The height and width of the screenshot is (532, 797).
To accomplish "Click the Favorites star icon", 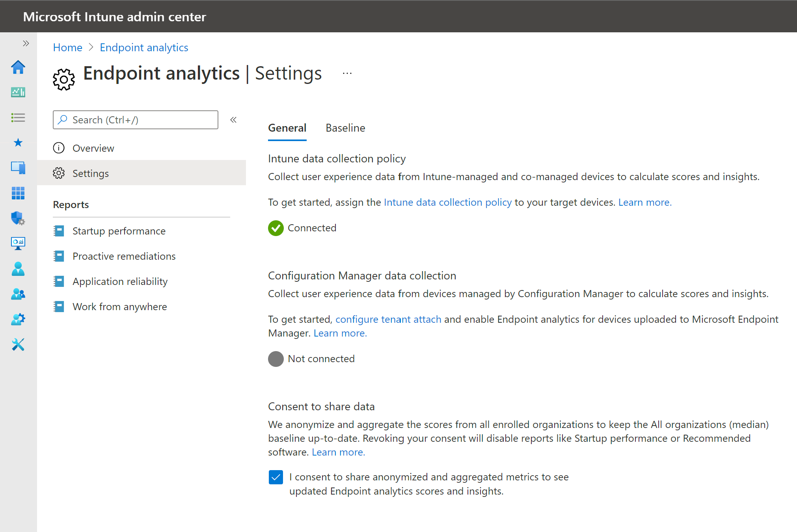I will [18, 142].
